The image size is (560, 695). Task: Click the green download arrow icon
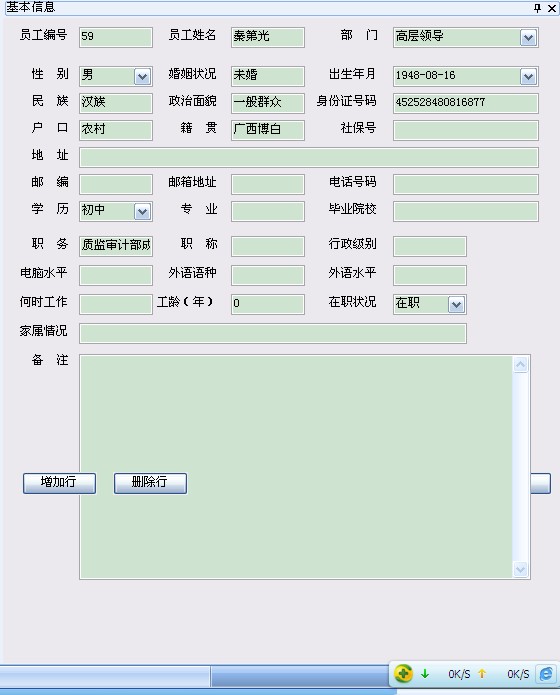point(425,674)
